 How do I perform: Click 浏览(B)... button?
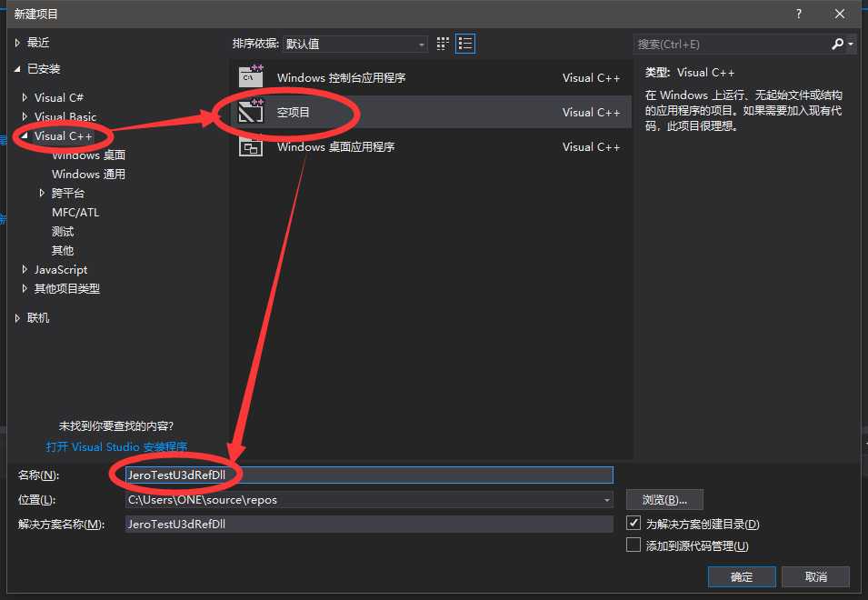pos(664,500)
